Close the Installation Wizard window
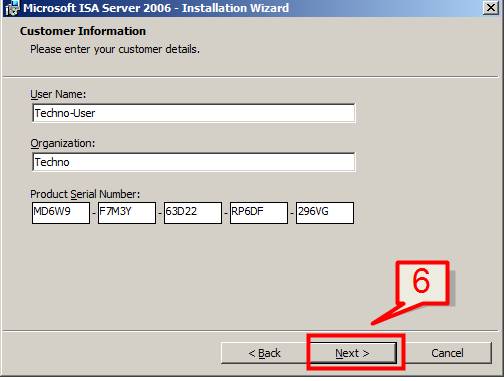 click(x=491, y=7)
